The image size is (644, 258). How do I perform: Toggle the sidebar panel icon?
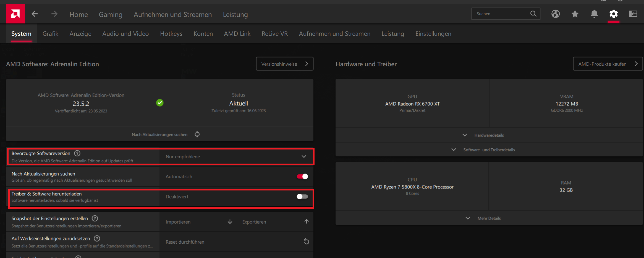pos(633,14)
